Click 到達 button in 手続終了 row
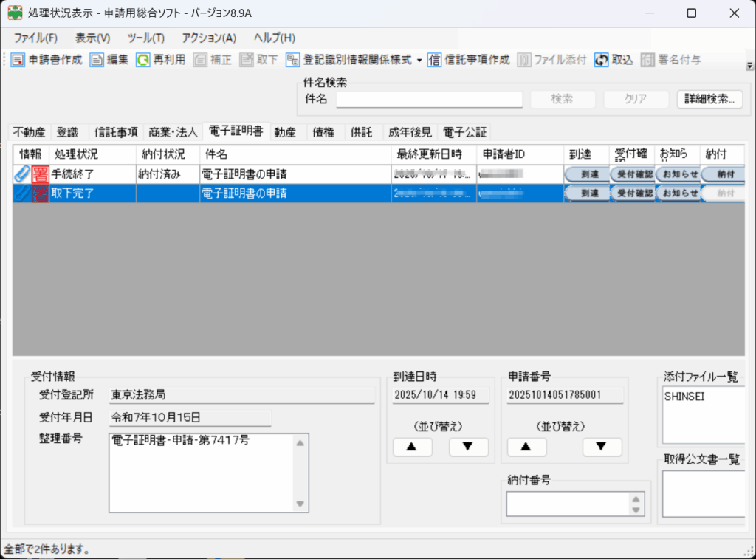 [x=588, y=174]
